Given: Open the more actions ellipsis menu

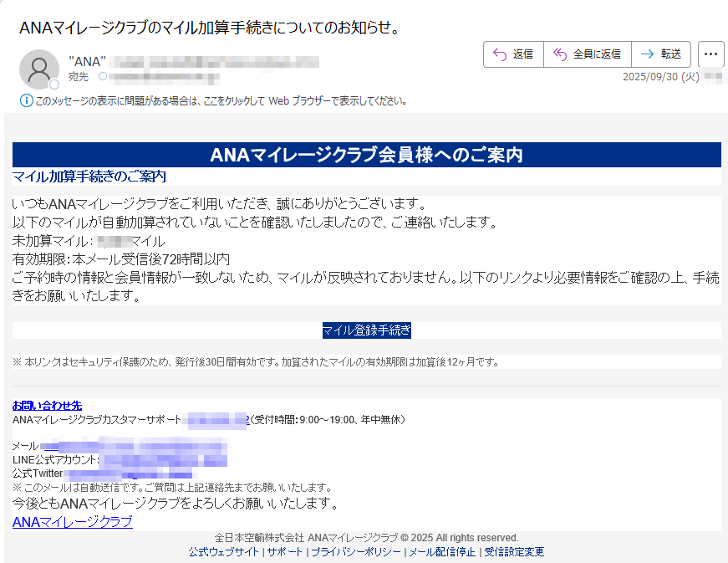Looking at the screenshot, I should (x=710, y=54).
